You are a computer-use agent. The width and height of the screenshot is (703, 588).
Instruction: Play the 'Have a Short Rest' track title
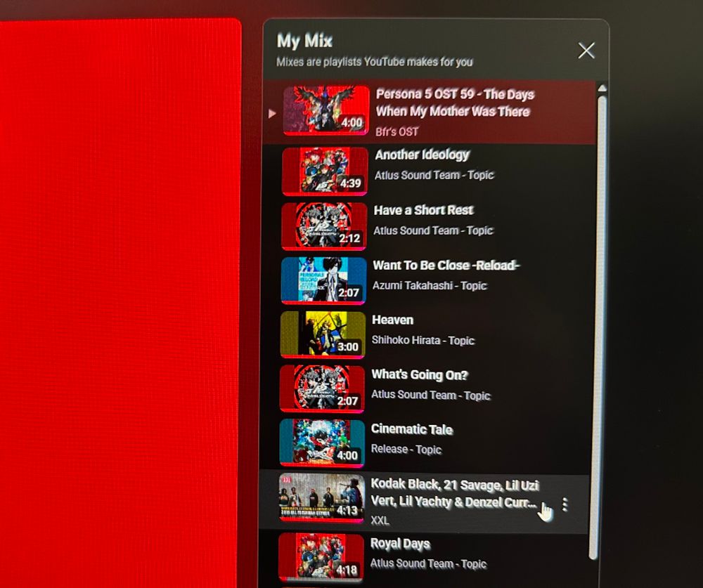point(424,210)
